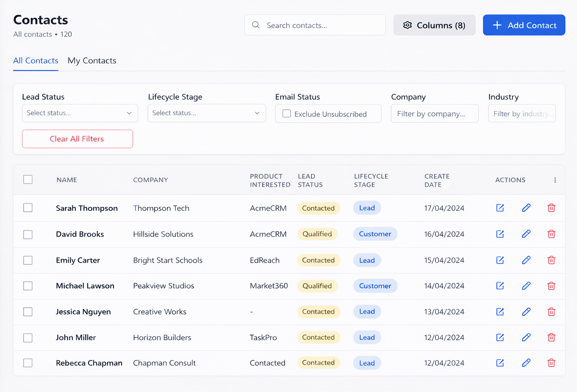Screen dimensions: 577x392
Task: Open Michael Lawson's record via the external-link icon
Action: (x=500, y=286)
